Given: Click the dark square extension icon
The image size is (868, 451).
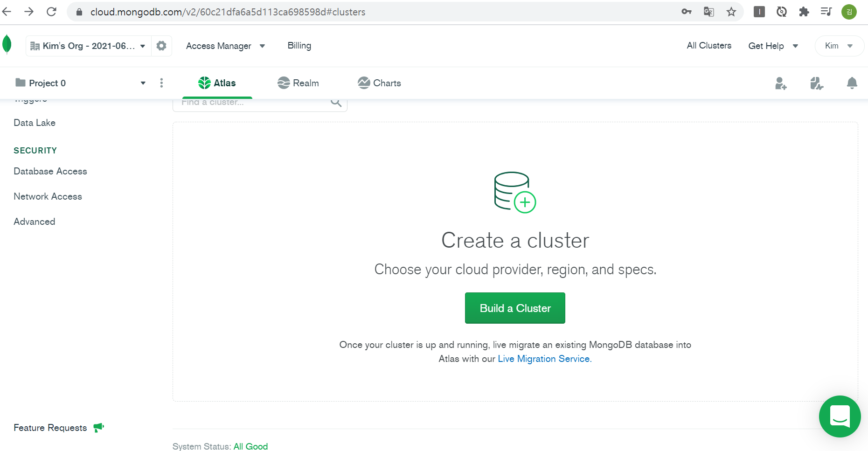Looking at the screenshot, I should pyautogui.click(x=759, y=12).
